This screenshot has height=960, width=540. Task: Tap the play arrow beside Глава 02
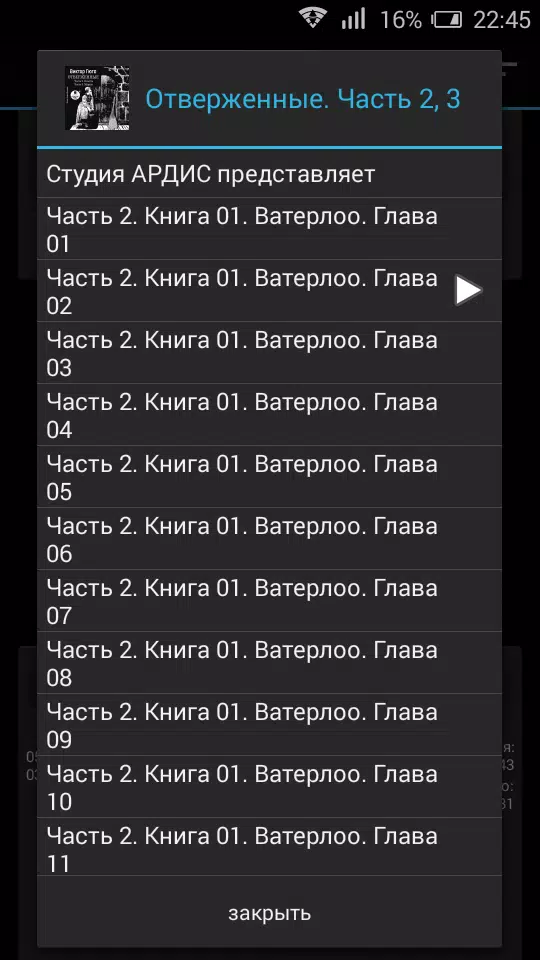468,291
